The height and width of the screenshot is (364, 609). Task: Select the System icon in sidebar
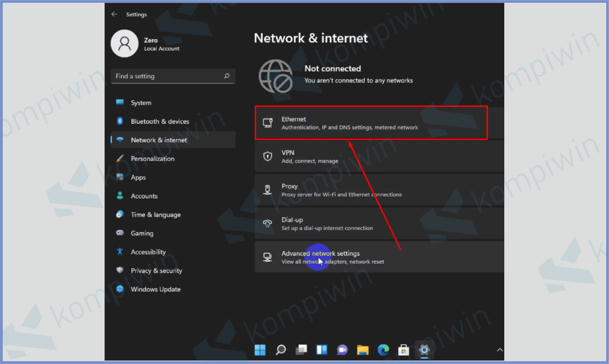(x=120, y=103)
